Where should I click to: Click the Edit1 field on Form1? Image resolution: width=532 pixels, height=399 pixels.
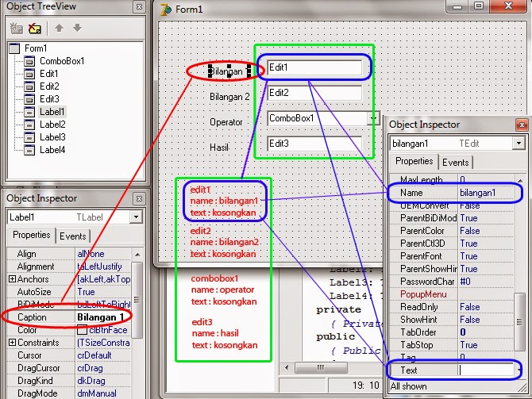point(314,67)
